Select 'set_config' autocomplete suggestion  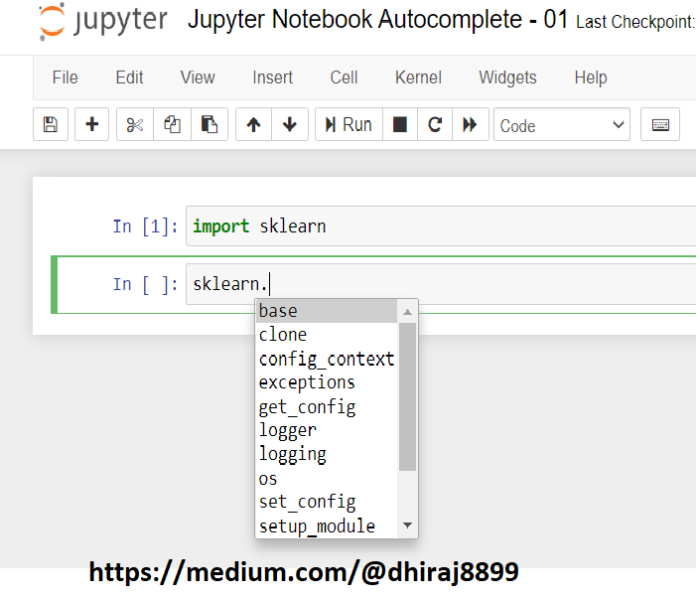tap(327, 502)
